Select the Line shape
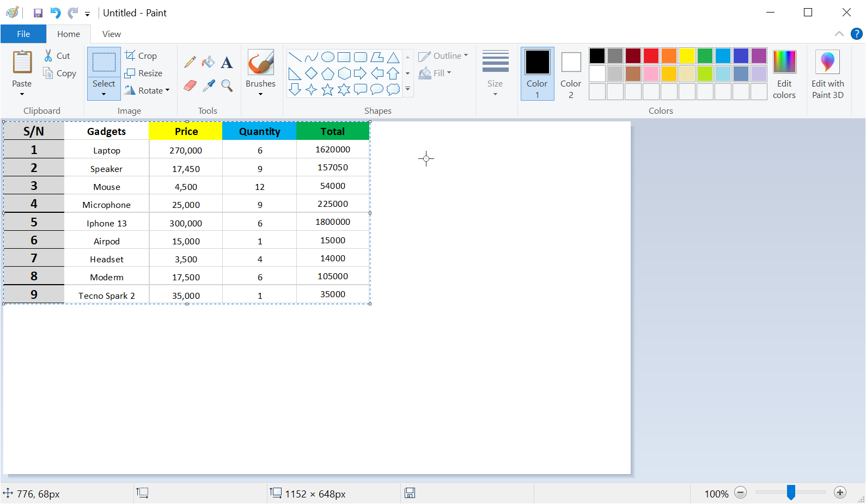The height and width of the screenshot is (504, 866). 295,57
